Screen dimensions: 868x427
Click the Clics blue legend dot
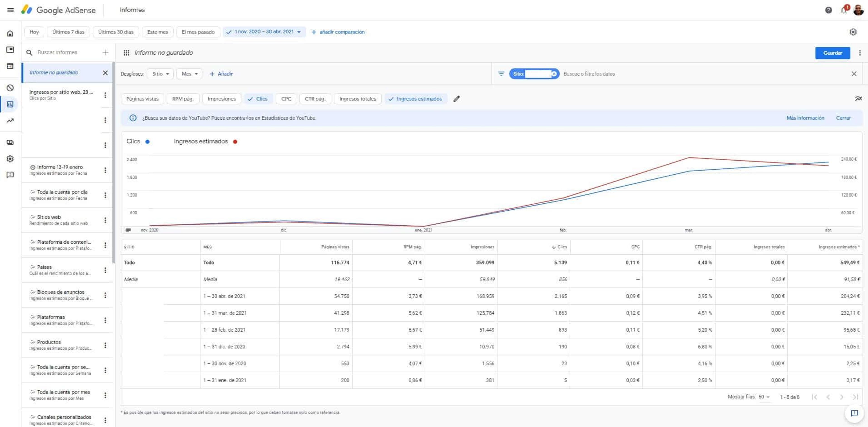[x=147, y=142]
